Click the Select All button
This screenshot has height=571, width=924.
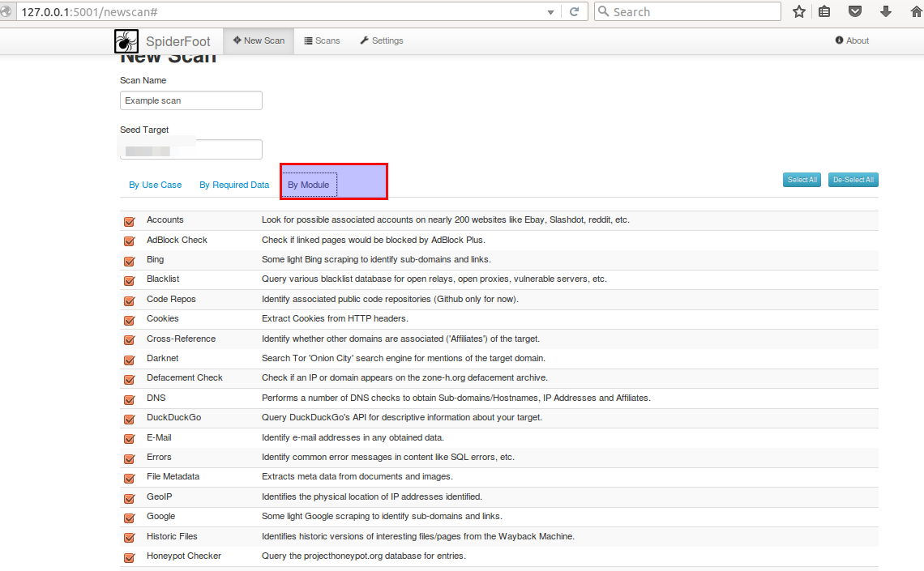click(x=802, y=180)
